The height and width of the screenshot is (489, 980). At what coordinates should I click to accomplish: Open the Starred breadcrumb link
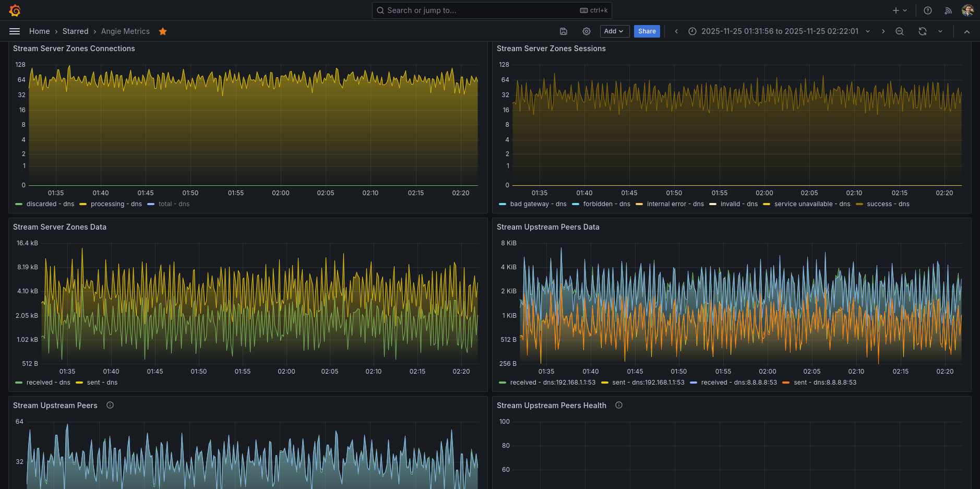coord(75,31)
